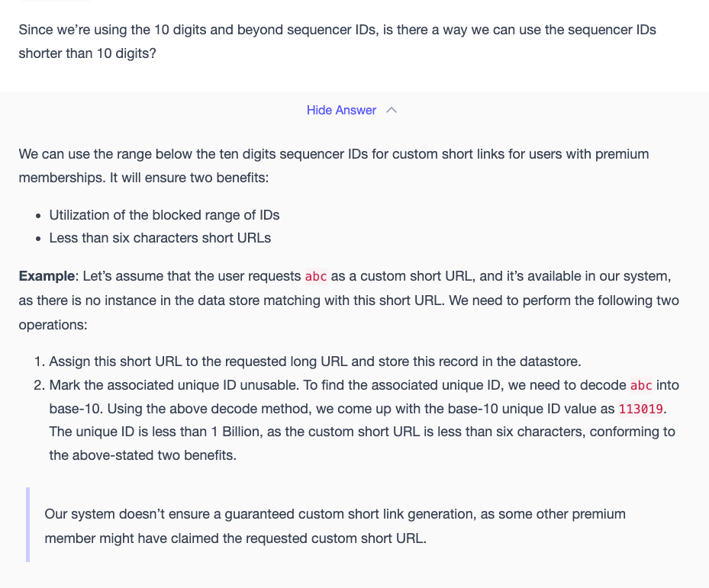Click list number 2 before Mark the associated

(x=40, y=385)
